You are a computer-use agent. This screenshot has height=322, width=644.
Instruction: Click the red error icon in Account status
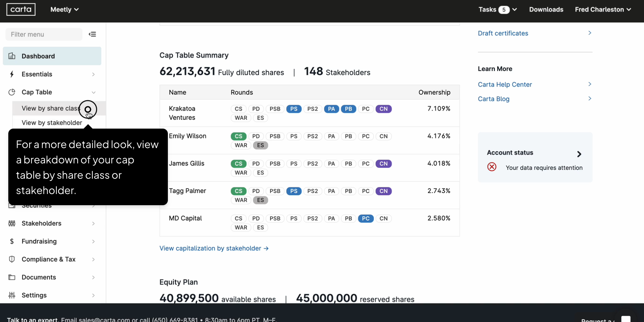pyautogui.click(x=492, y=167)
